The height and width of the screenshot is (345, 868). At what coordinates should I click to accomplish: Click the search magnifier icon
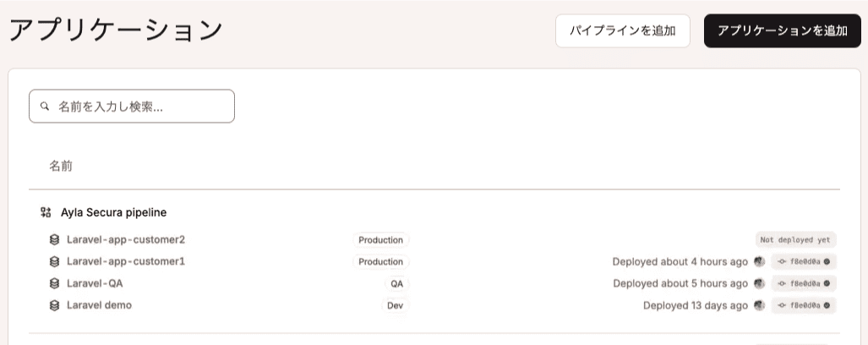tap(45, 107)
